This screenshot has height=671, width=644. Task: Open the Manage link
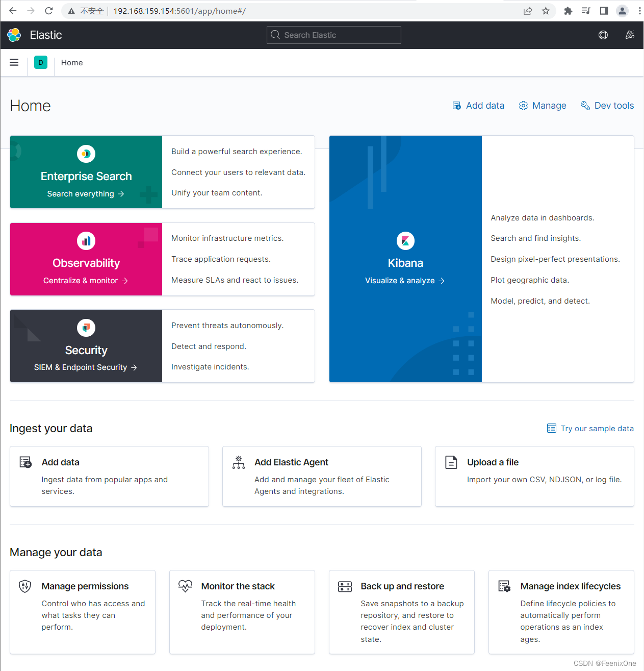(x=543, y=106)
